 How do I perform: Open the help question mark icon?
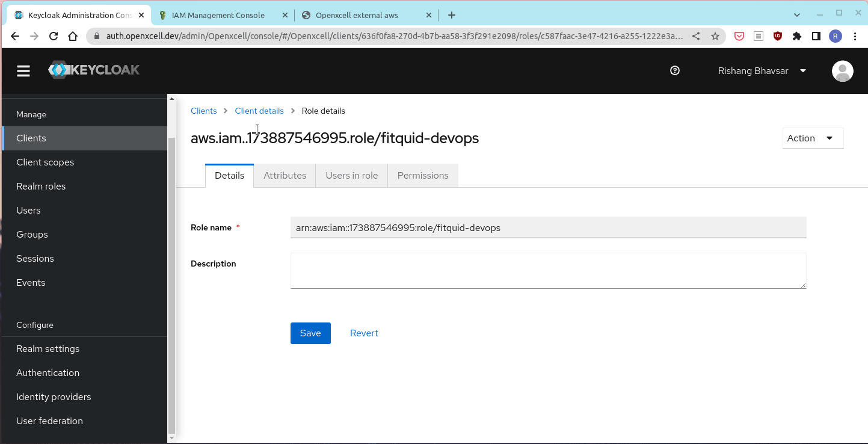click(x=675, y=70)
